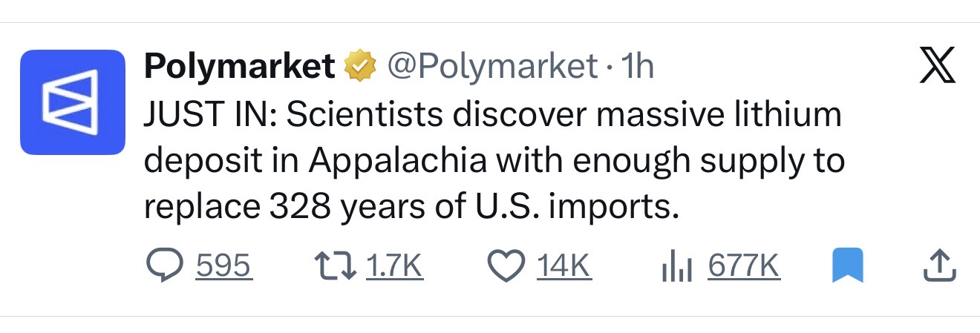Open the @Polymarket handle link
This screenshot has width=980, height=333.
point(493,67)
